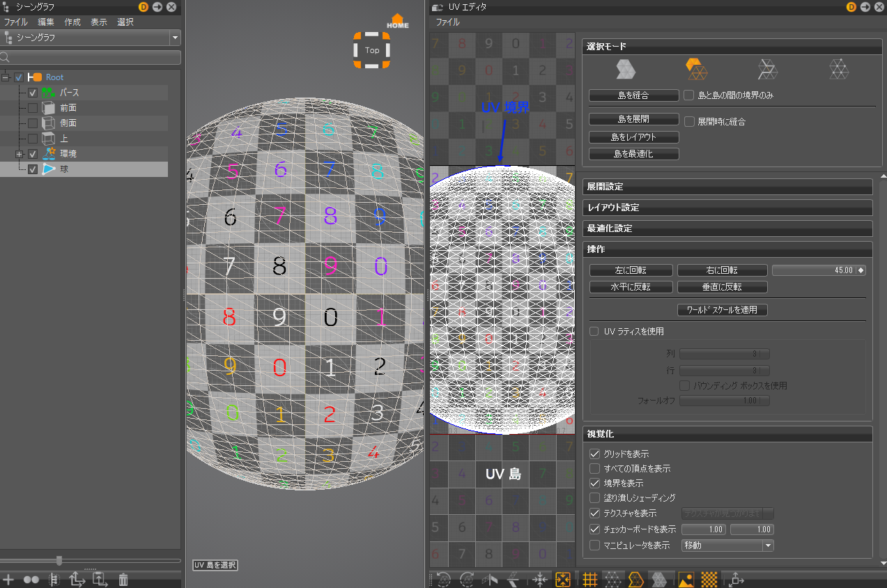Open the scene graph ファイル menu
Viewport: 887px width, 588px height.
coord(16,22)
